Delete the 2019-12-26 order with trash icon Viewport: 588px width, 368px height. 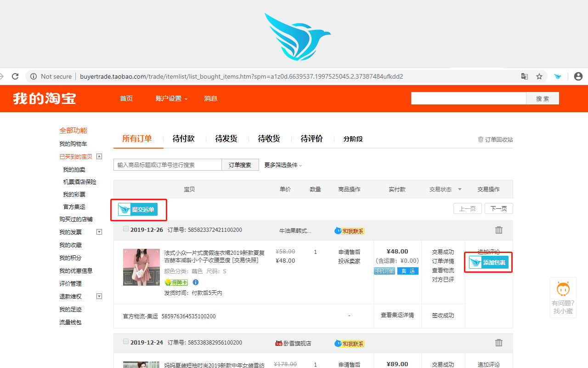(499, 230)
